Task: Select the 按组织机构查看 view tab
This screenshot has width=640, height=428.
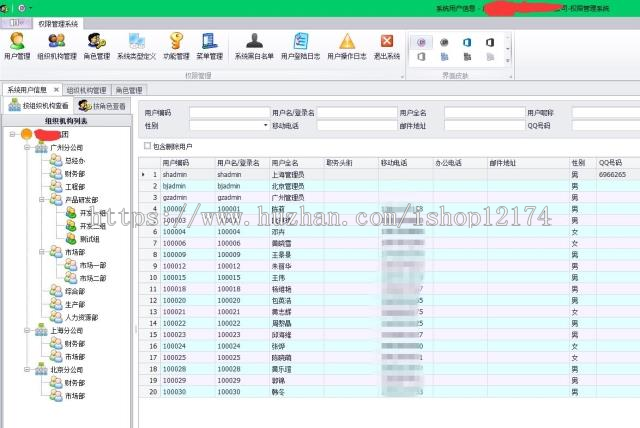Action: 38,105
